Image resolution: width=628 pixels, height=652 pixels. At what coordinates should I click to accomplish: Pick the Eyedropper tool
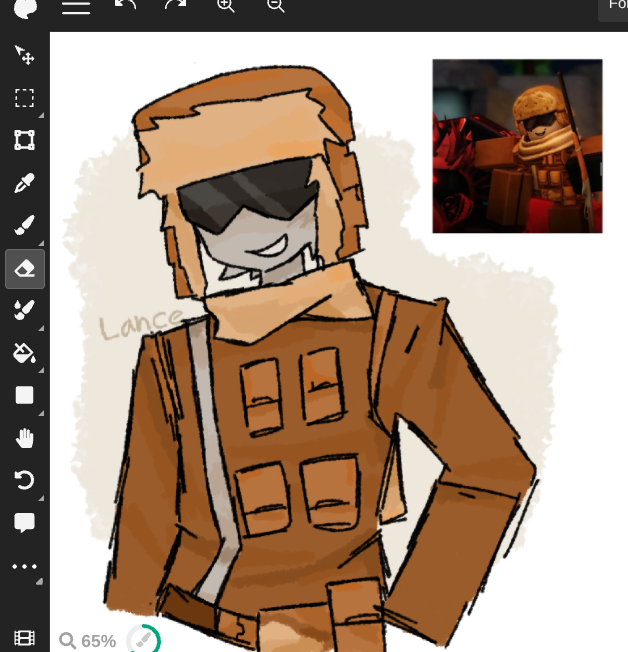pos(25,183)
